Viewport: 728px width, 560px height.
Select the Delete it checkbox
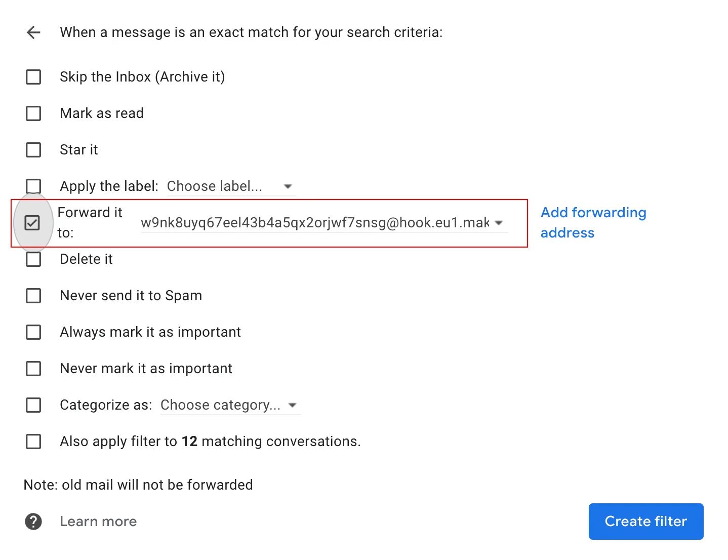(33, 259)
